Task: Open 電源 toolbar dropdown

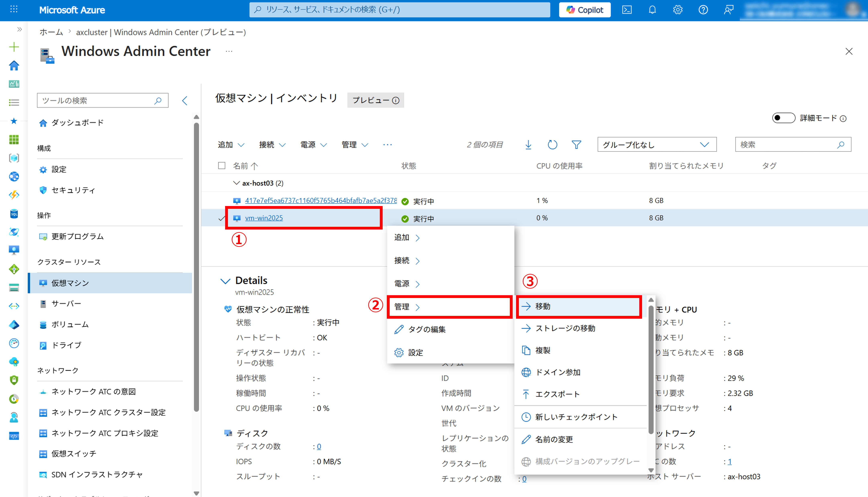Action: [x=313, y=145]
